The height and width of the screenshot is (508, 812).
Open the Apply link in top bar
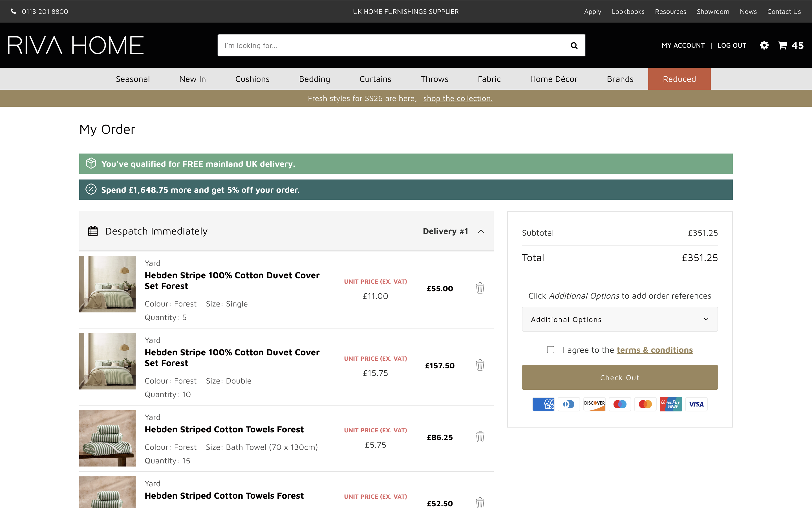(592, 11)
